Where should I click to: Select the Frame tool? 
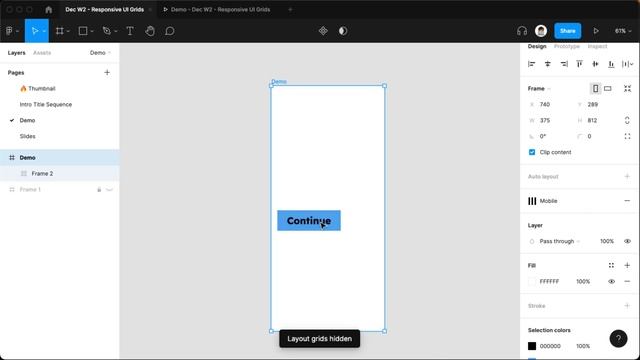(60, 31)
